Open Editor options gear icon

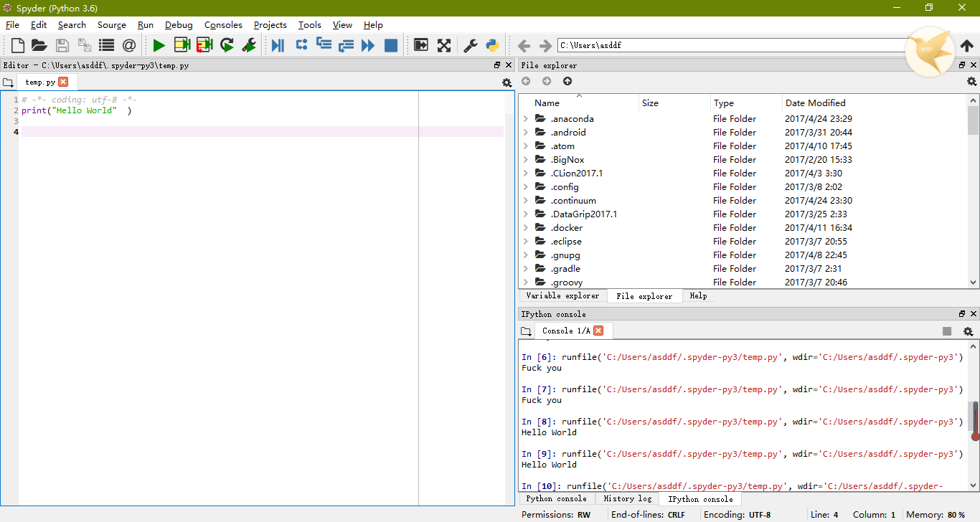click(507, 82)
